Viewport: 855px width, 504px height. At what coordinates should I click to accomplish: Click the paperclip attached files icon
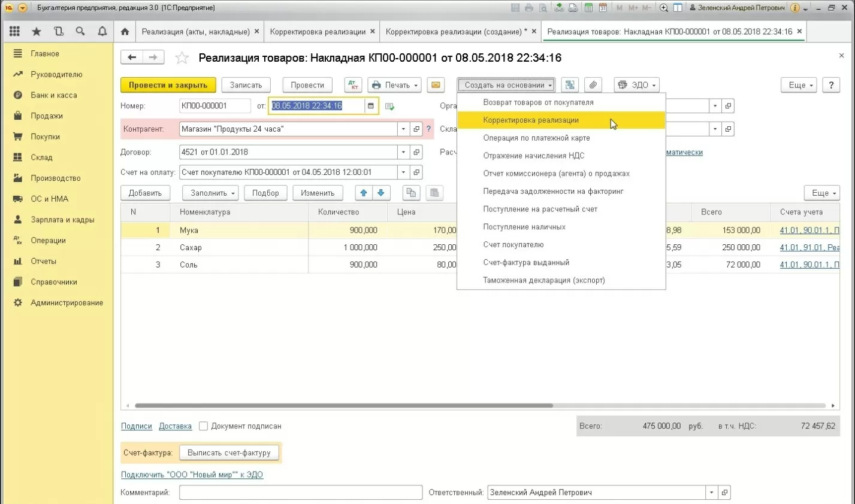tap(593, 85)
